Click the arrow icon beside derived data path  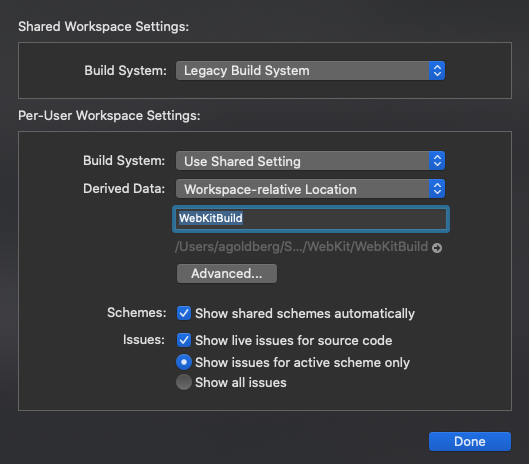click(437, 248)
